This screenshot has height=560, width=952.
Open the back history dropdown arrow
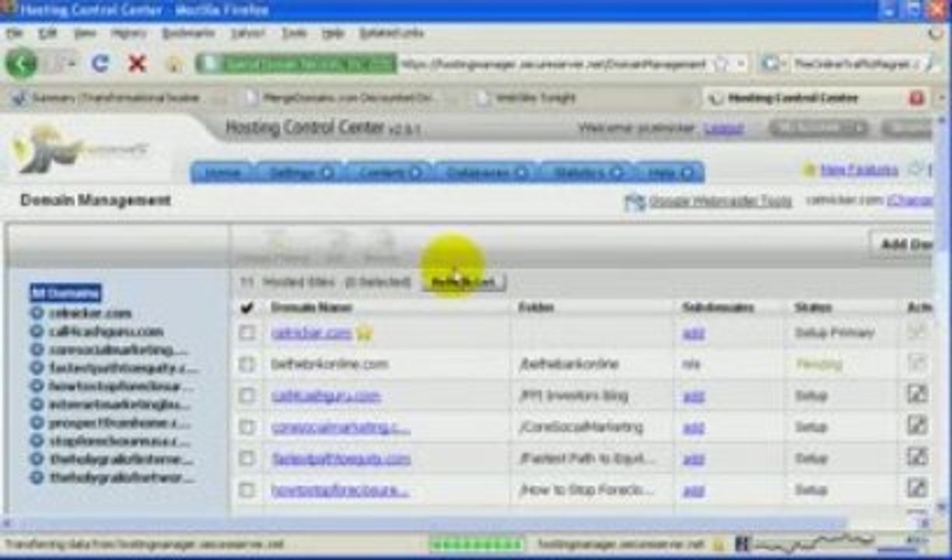[71, 64]
